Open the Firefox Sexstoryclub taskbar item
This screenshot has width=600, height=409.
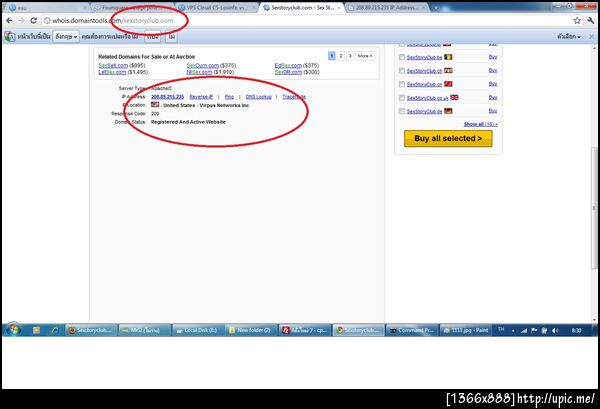pyautogui.click(x=91, y=330)
